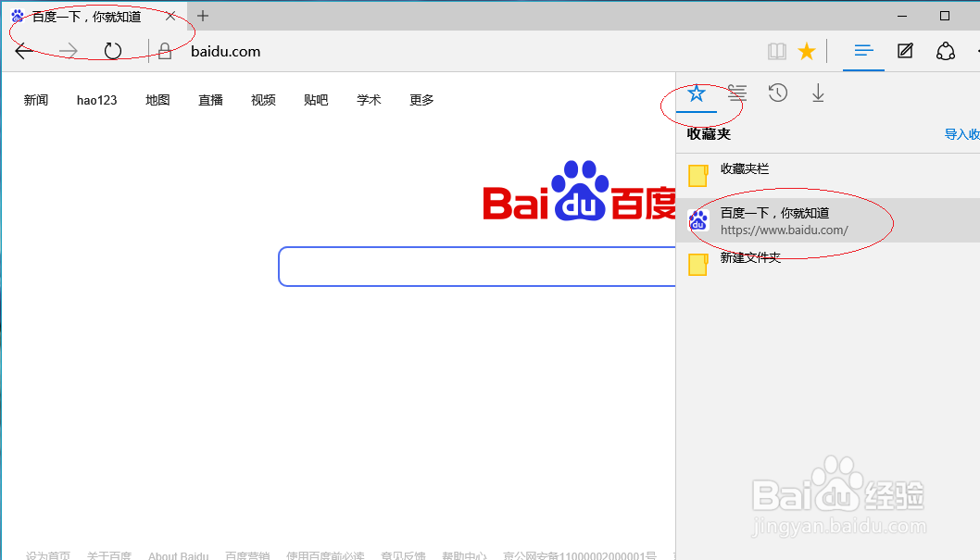Open the 贴吧 link

316,100
